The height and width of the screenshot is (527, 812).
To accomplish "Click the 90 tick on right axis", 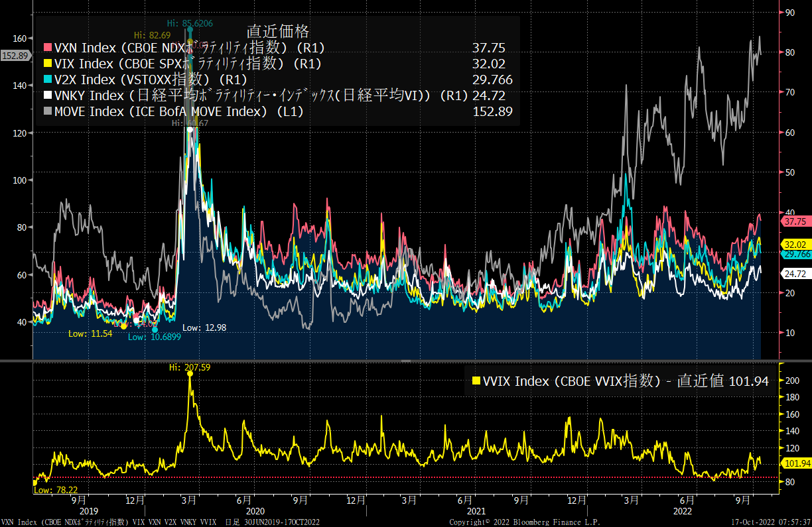I will tap(790, 12).
